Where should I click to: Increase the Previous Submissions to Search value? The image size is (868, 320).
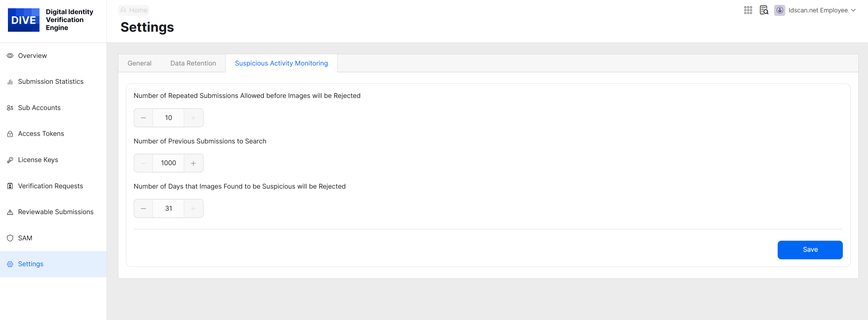coord(193,163)
